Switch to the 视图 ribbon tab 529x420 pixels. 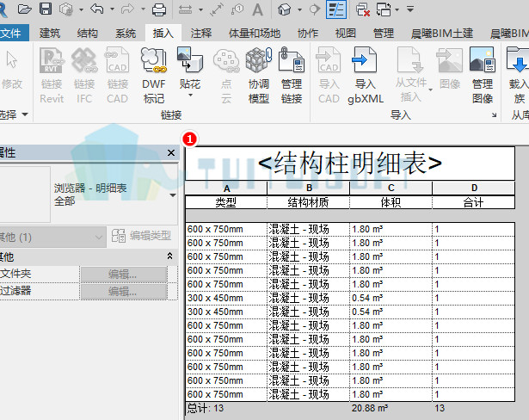(x=346, y=33)
